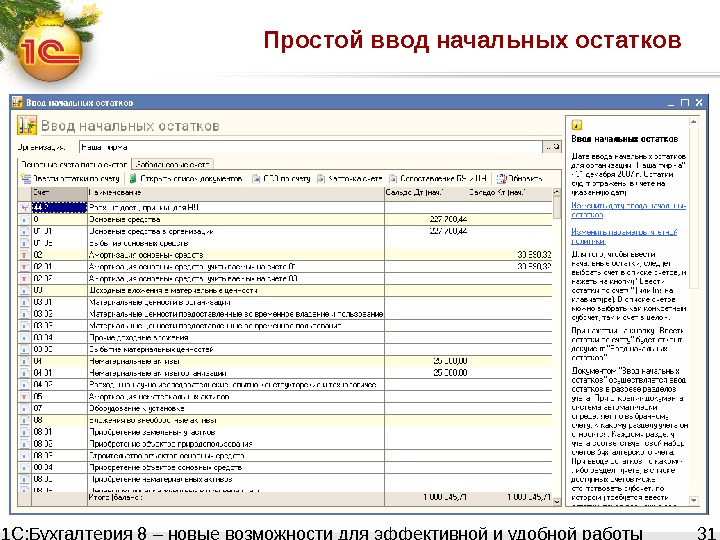Select the 'Оборудование к установке' row

(286, 409)
